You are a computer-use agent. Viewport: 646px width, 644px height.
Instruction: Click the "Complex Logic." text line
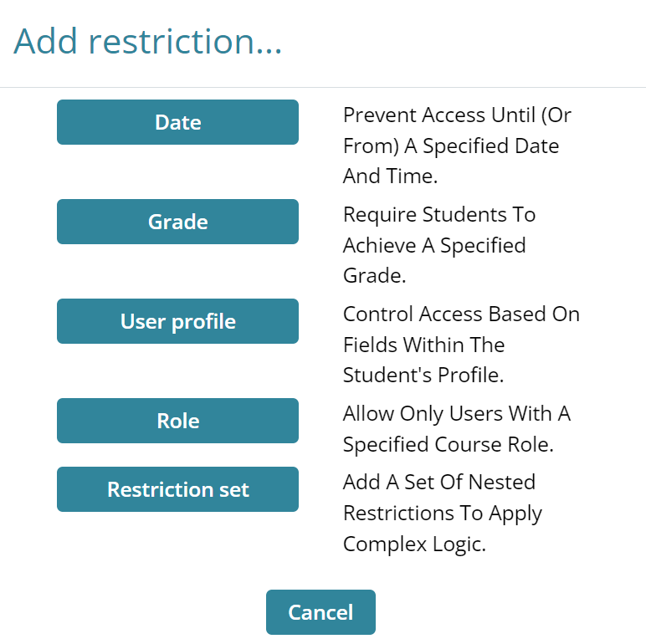(x=414, y=544)
